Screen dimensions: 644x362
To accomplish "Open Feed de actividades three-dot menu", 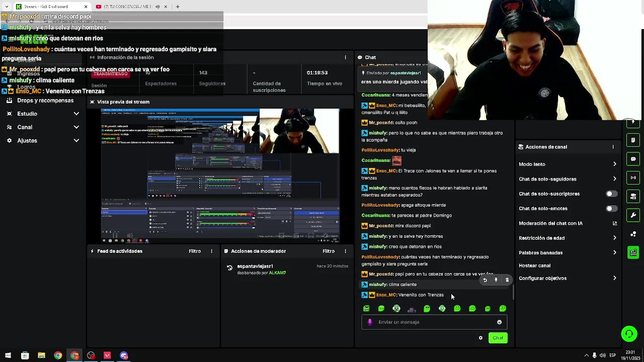I will pyautogui.click(x=211, y=251).
